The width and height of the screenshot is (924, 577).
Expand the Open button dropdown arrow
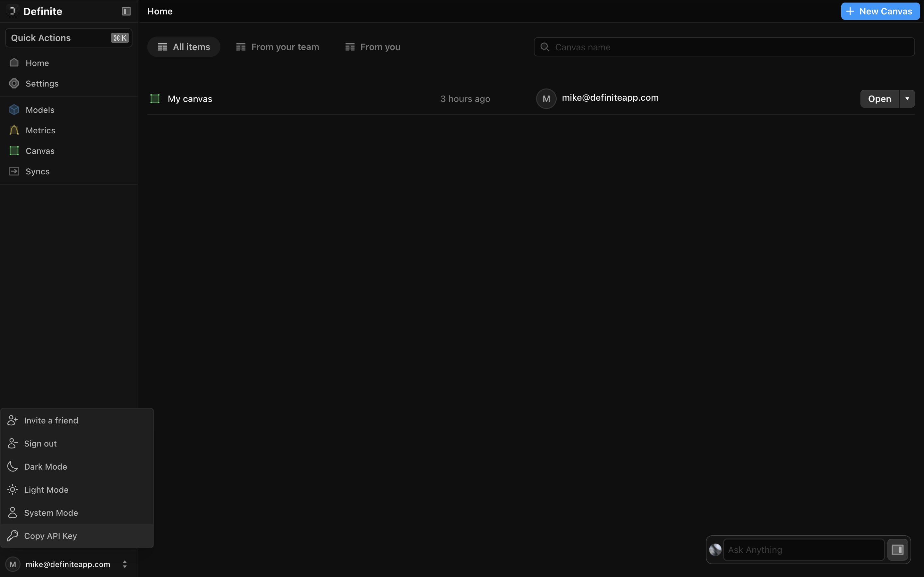tap(907, 99)
